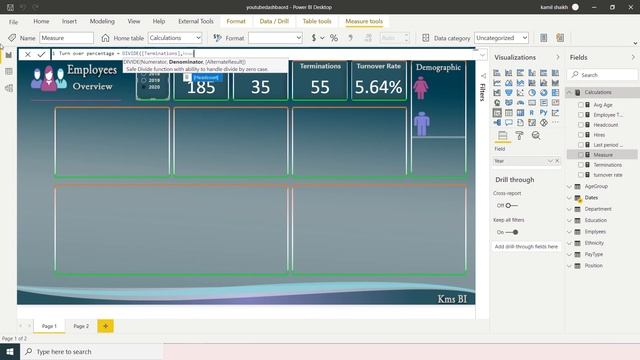The width and height of the screenshot is (640, 360).
Task: Get more visuals via the ellipsis icon
Action: (x=555, y=122)
